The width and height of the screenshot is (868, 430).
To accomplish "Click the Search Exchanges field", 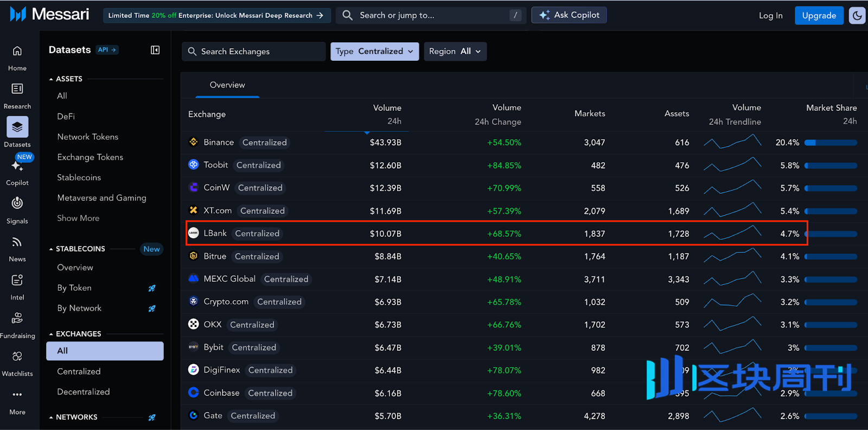I will (x=254, y=52).
